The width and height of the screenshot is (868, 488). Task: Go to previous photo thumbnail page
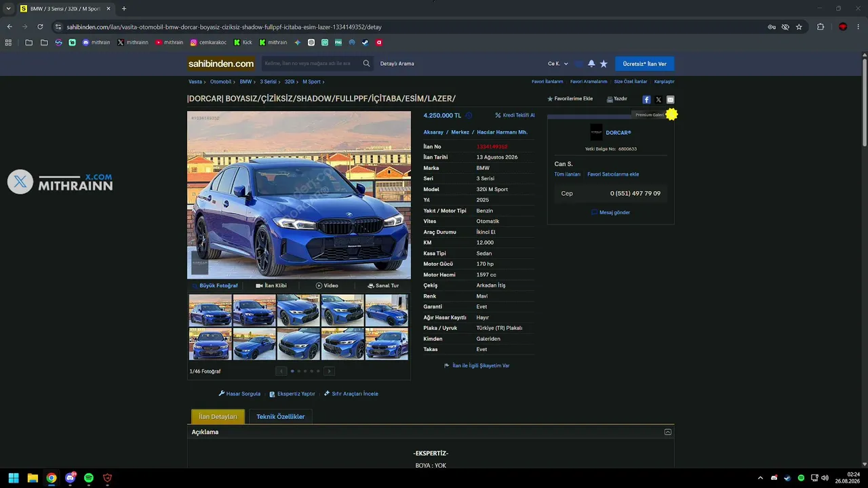(281, 371)
